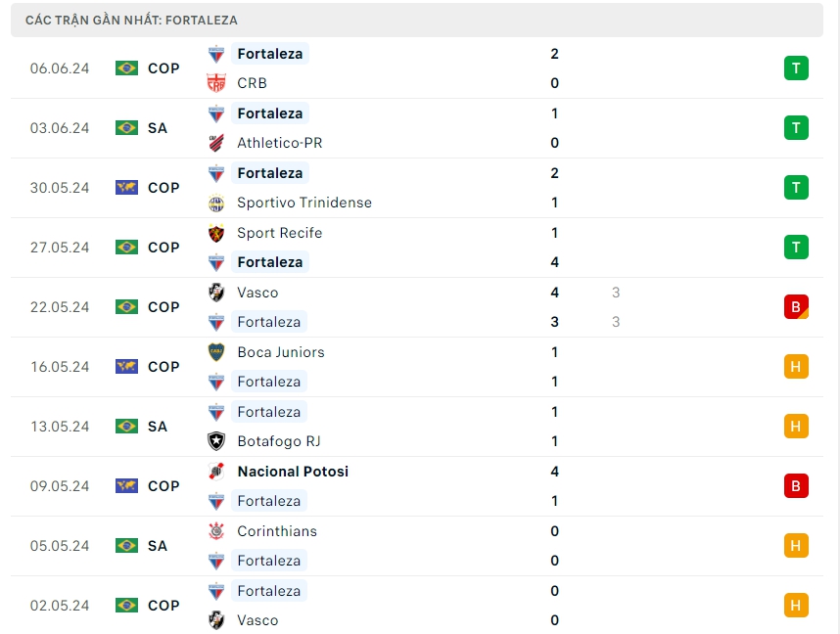Select the SA league label on 05.05.24
Screen dimensions: 840x634
tap(158, 546)
